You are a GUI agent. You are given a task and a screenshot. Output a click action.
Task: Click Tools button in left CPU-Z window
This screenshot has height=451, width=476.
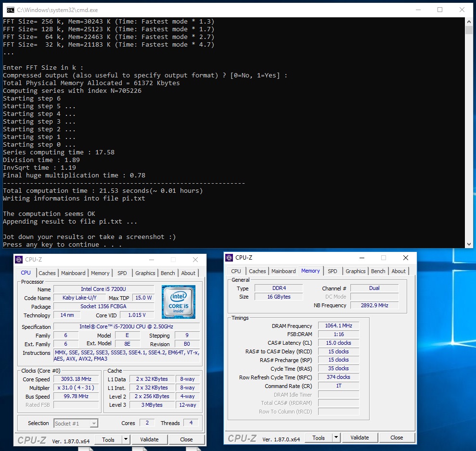pos(108,440)
